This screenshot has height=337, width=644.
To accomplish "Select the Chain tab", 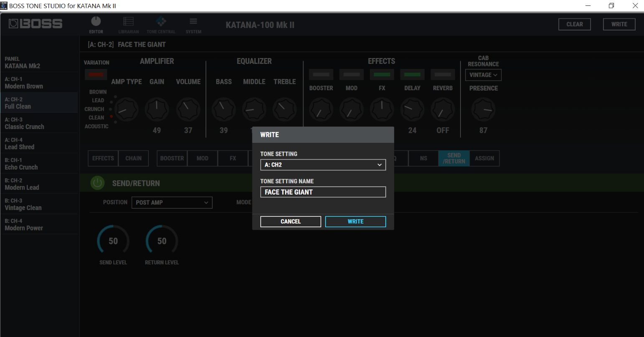I will [133, 158].
